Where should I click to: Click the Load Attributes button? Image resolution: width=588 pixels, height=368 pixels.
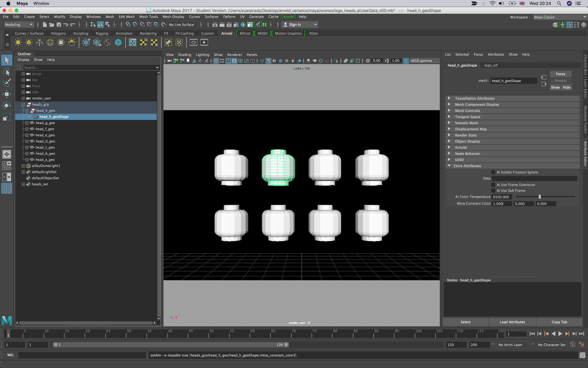tap(512, 322)
